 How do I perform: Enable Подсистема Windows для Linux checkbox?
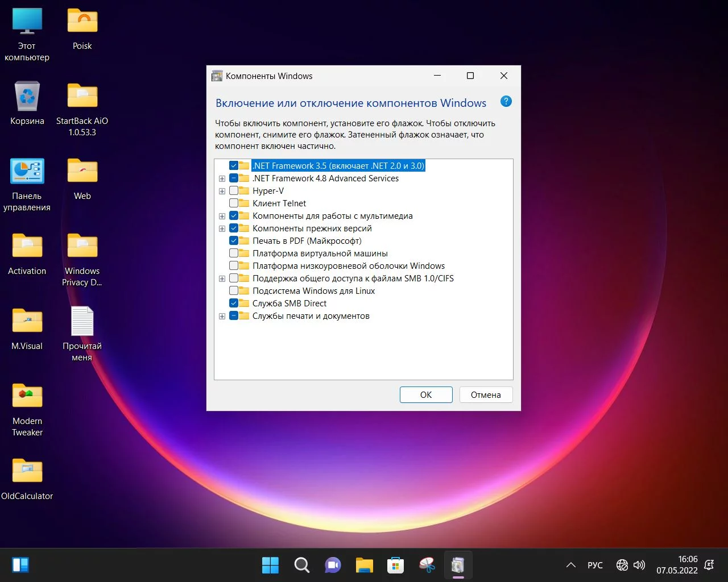[x=234, y=291]
